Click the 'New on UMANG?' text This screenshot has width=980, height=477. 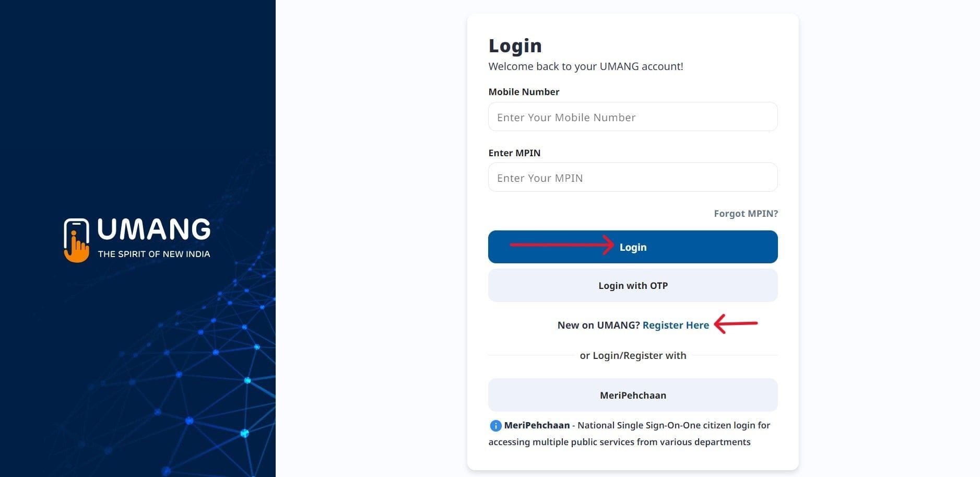pos(597,325)
